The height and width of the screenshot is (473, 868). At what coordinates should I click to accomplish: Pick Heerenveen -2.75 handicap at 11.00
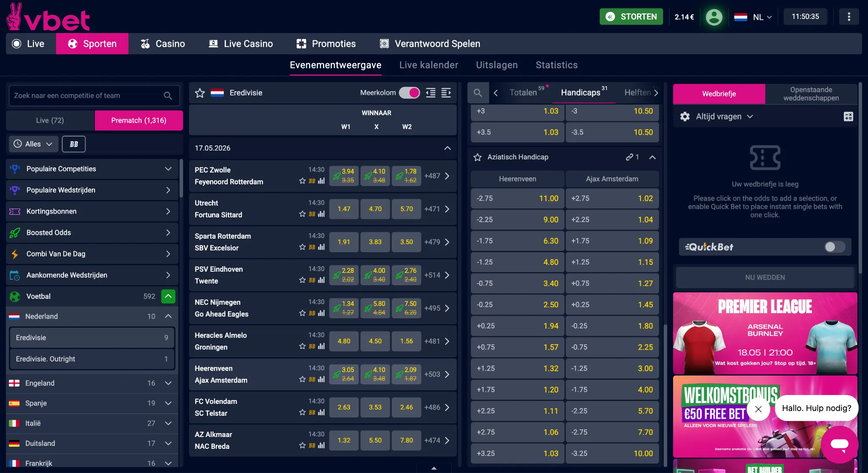tap(517, 198)
